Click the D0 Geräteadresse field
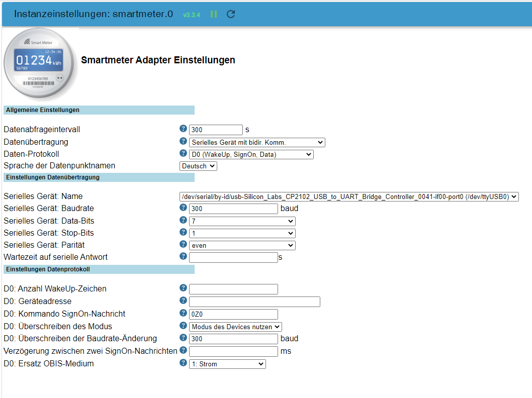This screenshot has width=532, height=398. [254, 302]
